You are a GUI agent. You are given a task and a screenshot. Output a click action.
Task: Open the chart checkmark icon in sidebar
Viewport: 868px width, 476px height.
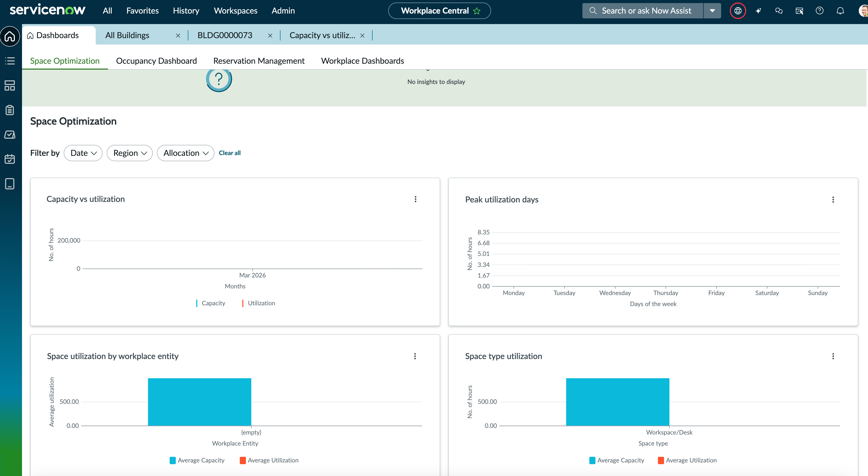pyautogui.click(x=10, y=134)
